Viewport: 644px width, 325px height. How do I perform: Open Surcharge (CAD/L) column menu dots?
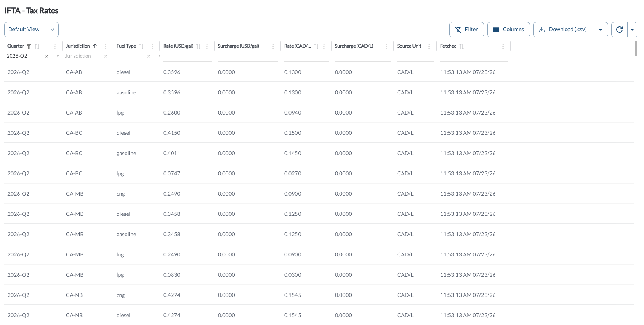[386, 46]
